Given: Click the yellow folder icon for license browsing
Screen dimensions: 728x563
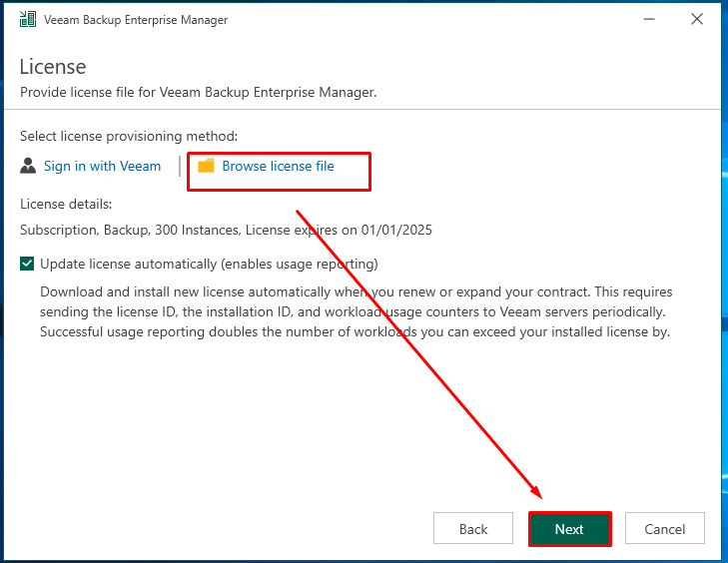Looking at the screenshot, I should pyautogui.click(x=206, y=166).
